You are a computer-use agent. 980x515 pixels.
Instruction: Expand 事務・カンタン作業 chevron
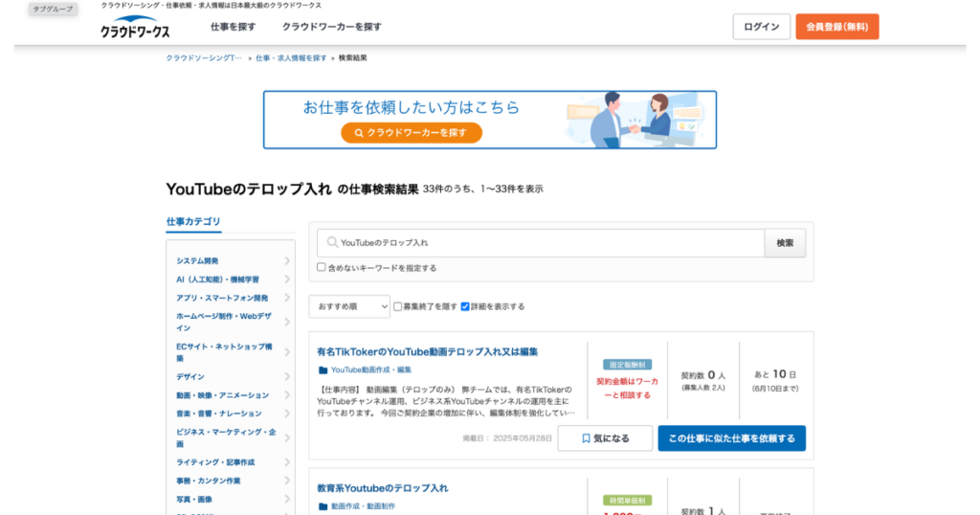click(x=287, y=481)
